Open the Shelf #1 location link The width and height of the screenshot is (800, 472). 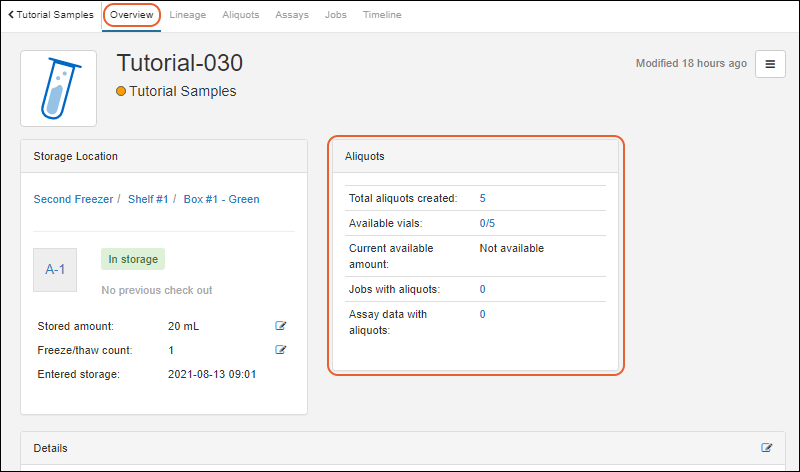point(148,199)
